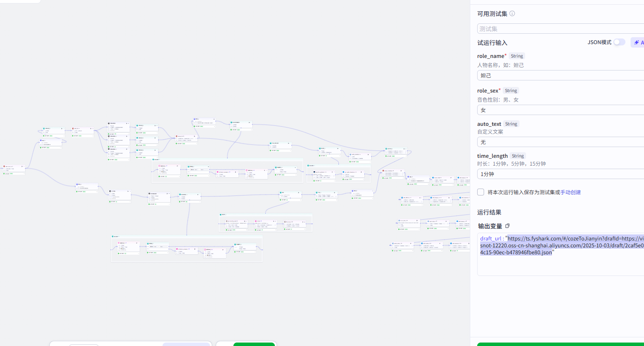Click the String type tag beside role_name

(517, 56)
